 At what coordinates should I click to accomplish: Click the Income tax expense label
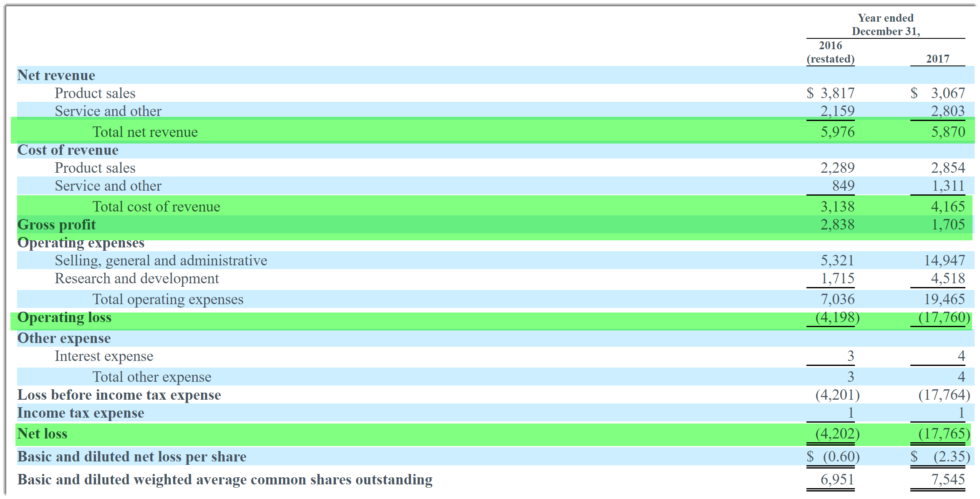pyautogui.click(x=81, y=413)
